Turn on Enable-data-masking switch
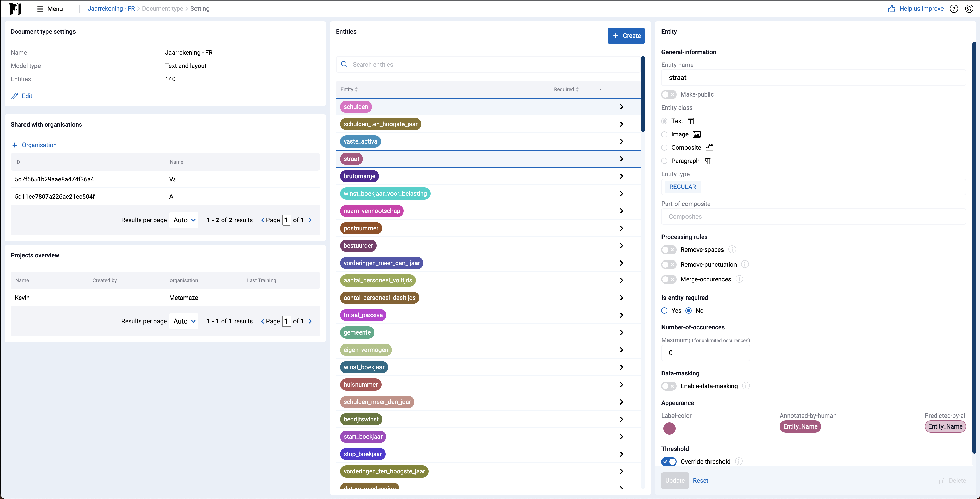 [x=668, y=386]
